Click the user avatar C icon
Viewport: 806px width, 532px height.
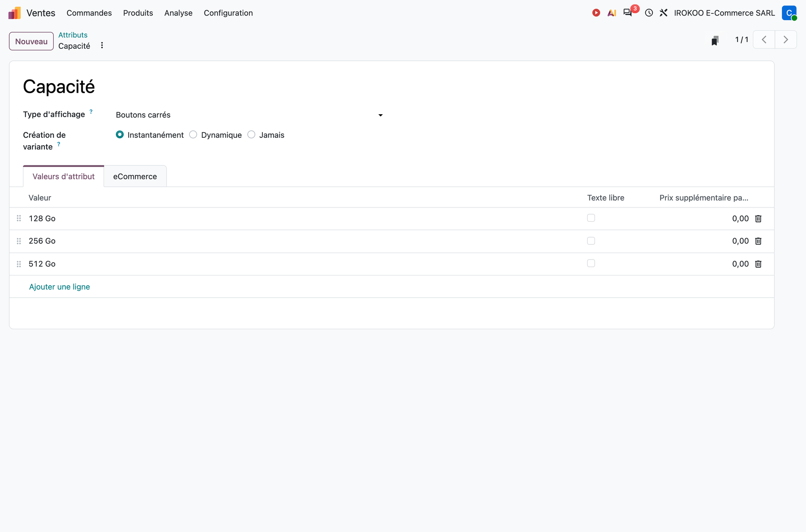tap(789, 13)
